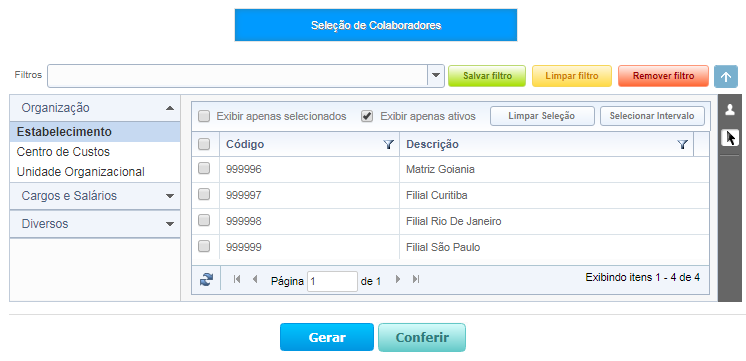The width and height of the screenshot is (746, 361).
Task: Click the filter icon in Código column
Action: pos(389,145)
